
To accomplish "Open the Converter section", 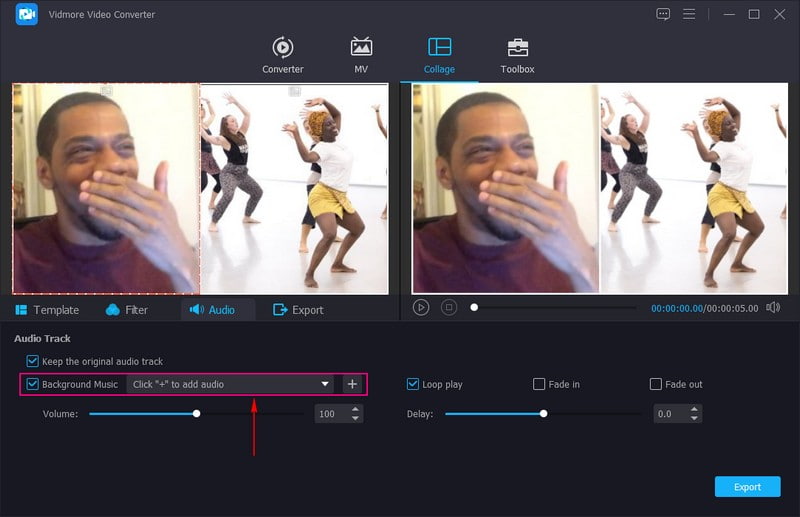I will click(283, 56).
